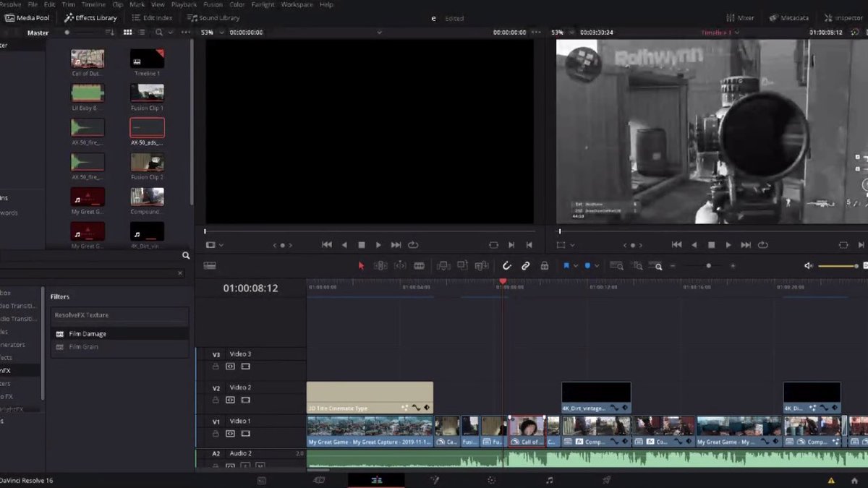Open the Edit Index panel
This screenshot has width=868, height=488.
[x=152, y=18]
